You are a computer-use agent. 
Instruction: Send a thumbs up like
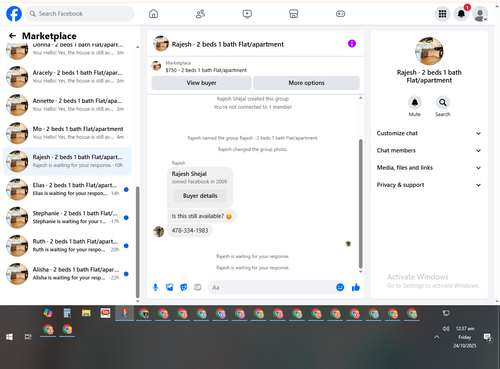point(356,287)
